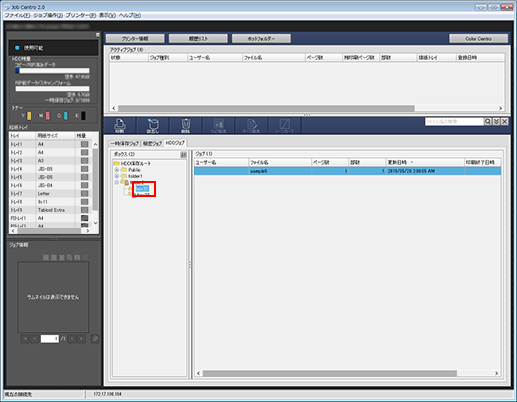
Task: Go to next thumbnail page arrow
Action: click(72, 339)
